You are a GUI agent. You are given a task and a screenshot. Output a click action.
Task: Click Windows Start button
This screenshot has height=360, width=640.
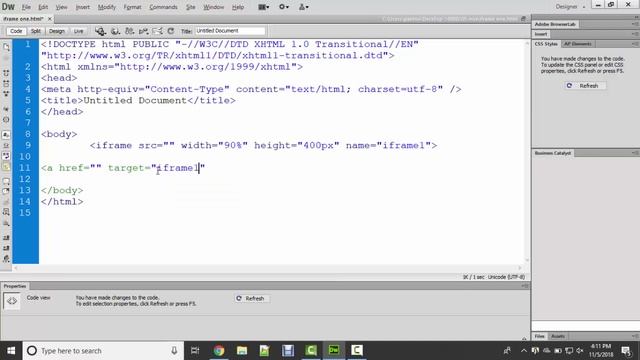coord(11,351)
